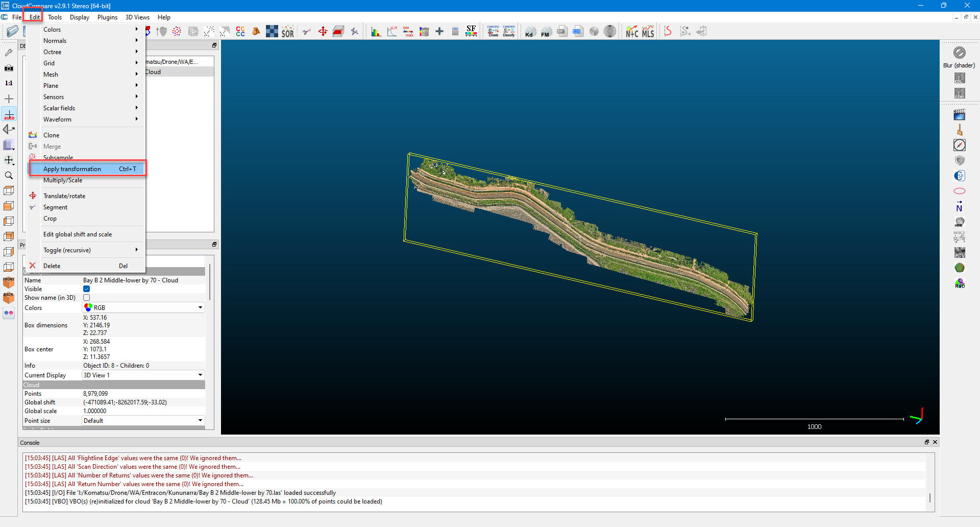Set the FRONT view cube icon
The height and width of the screenshot is (527, 980).
coord(9,282)
